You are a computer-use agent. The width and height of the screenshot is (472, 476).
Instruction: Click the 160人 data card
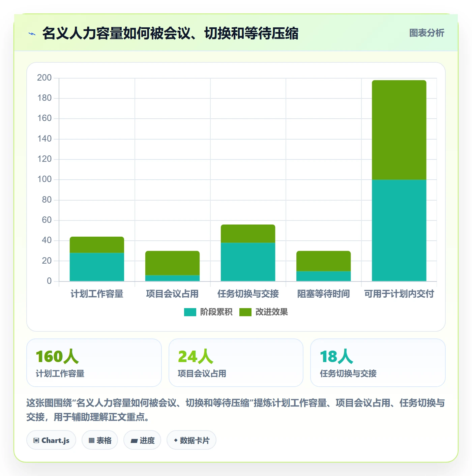pos(94,363)
